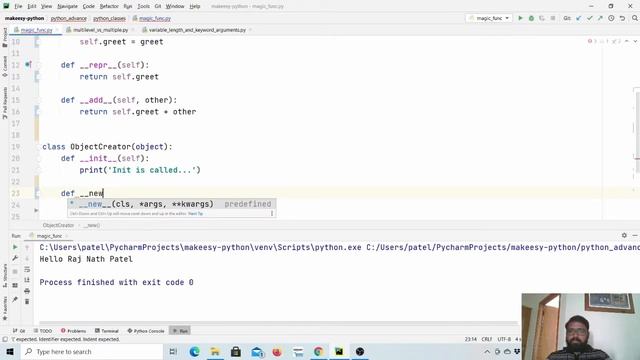
Task: Select __new__(cls, *args, **kwargs) completion suggestion
Action: [171, 204]
